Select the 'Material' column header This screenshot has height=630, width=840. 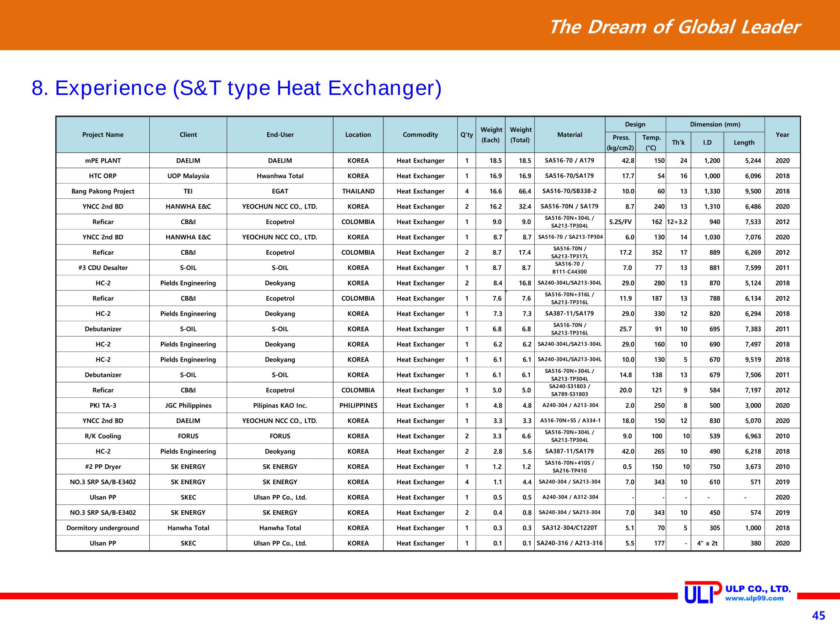click(570, 135)
